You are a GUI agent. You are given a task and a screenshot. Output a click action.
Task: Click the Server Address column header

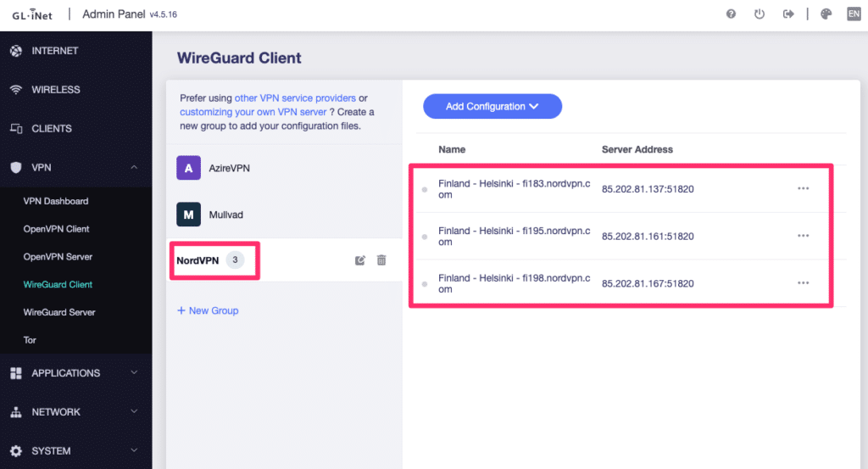[637, 149]
